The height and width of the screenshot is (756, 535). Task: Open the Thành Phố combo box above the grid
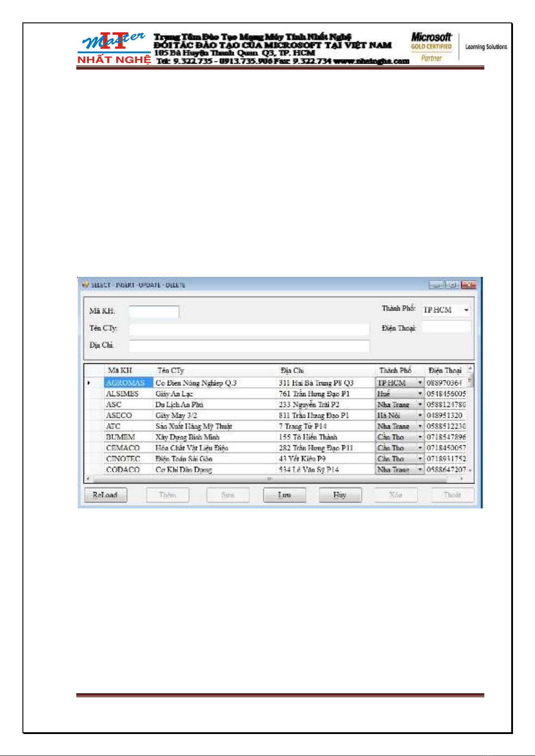[466, 310]
